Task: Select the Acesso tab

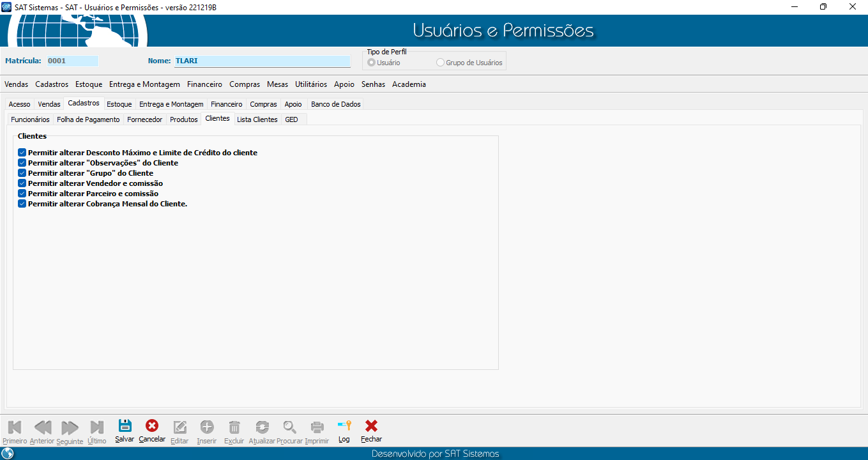Action: pos(19,104)
